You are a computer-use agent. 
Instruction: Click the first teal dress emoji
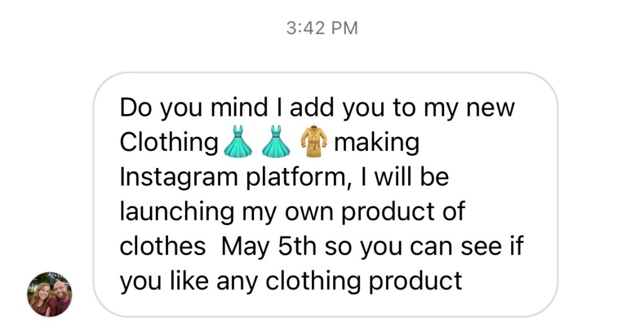(x=238, y=141)
